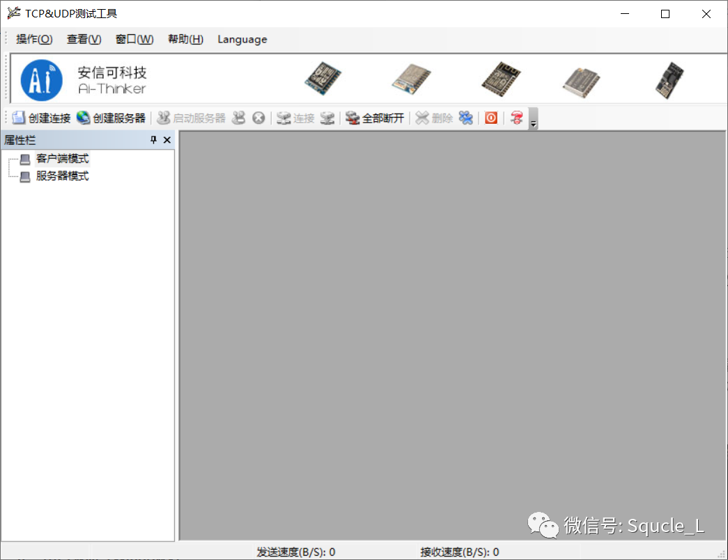Screen dimensions: 728x560
Task: Click the third dark module with antenna
Action: (501, 79)
